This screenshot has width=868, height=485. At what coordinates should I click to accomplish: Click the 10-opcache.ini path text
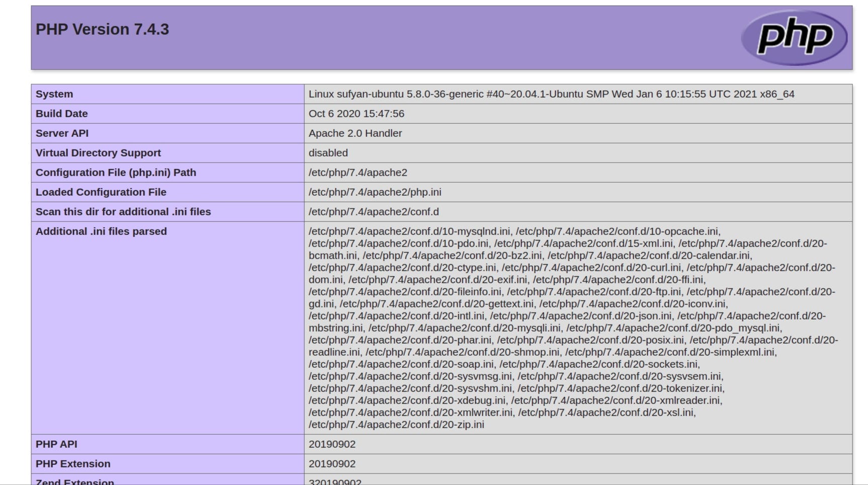[x=618, y=231]
